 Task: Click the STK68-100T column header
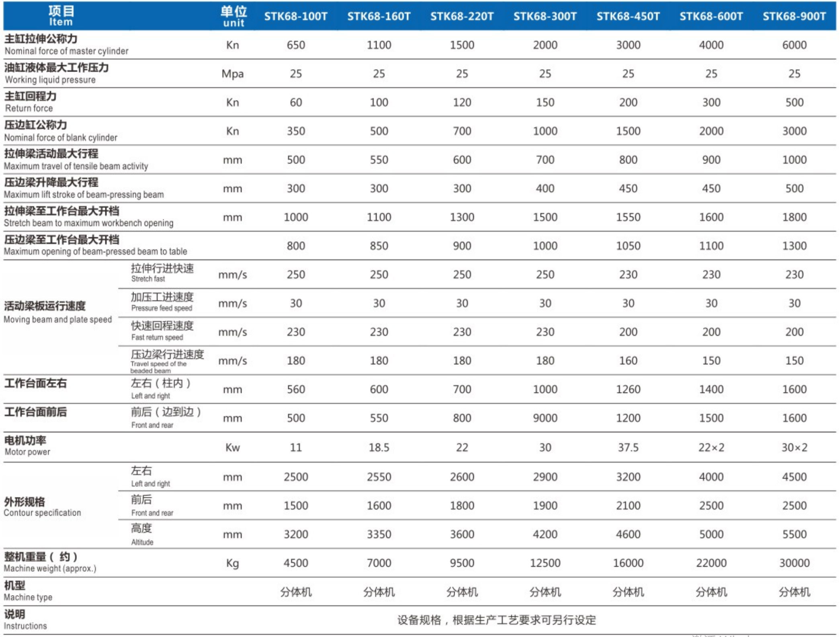coord(296,16)
